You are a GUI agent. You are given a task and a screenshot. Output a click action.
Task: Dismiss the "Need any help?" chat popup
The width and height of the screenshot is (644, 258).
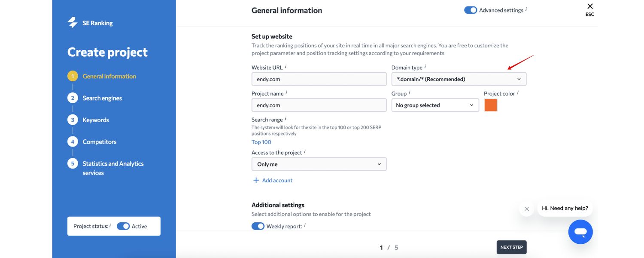526,209
